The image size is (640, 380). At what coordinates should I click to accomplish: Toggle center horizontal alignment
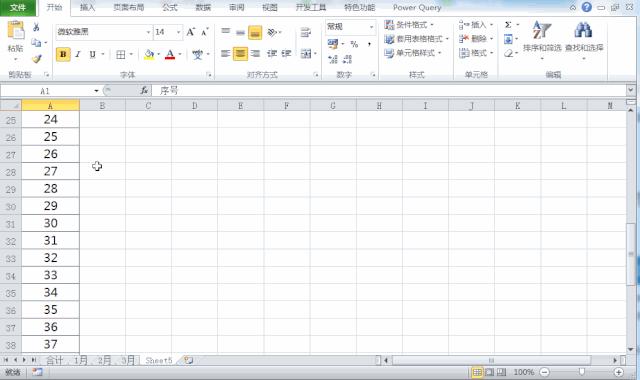point(240,53)
